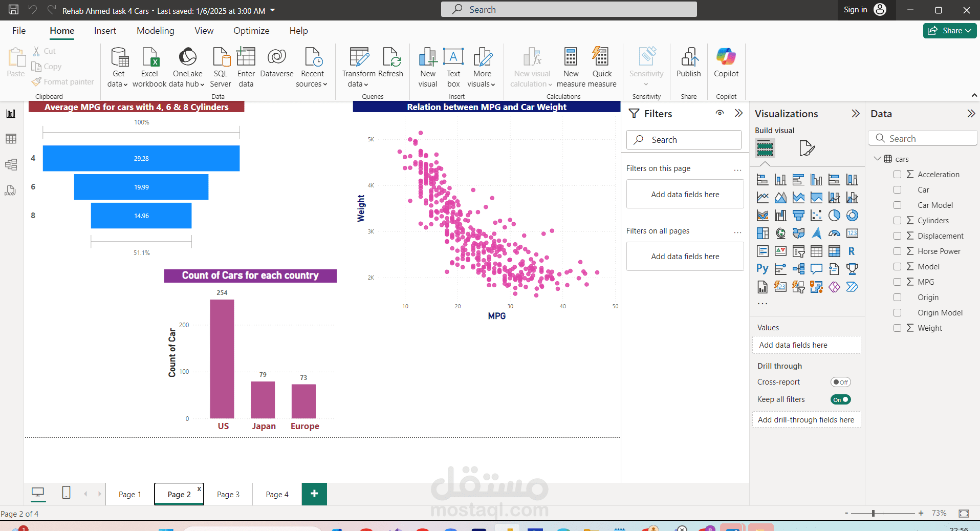980x531 pixels.
Task: Open the Format visual pane icon
Action: tap(807, 148)
